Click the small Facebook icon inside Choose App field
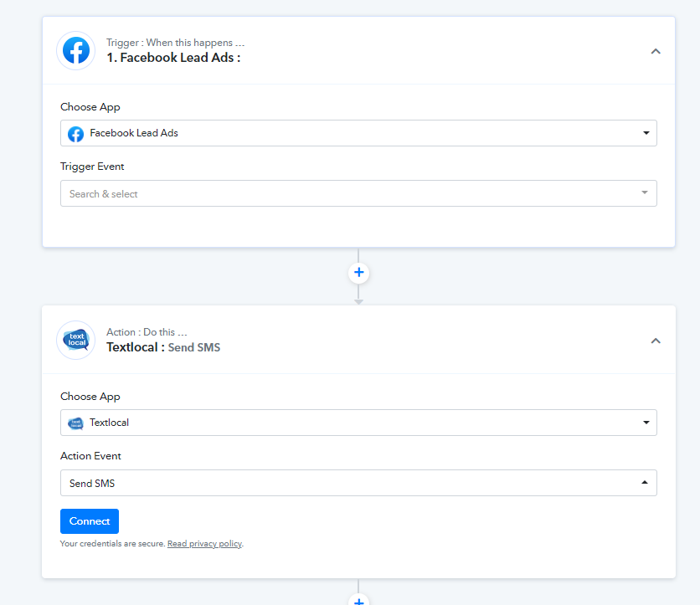Screen dimensions: 700x605 click(75, 134)
